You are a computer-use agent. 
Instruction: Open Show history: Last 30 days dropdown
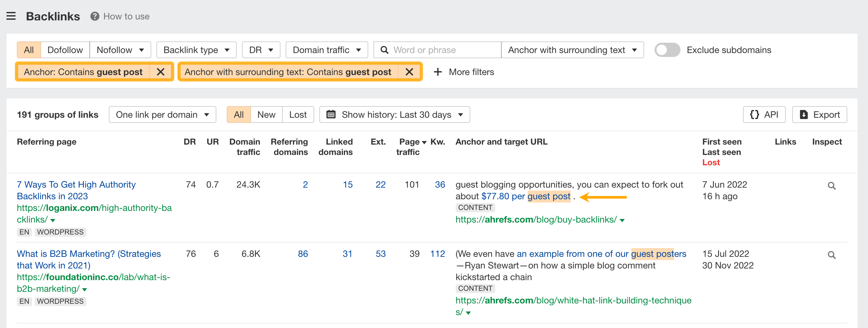[x=394, y=115]
